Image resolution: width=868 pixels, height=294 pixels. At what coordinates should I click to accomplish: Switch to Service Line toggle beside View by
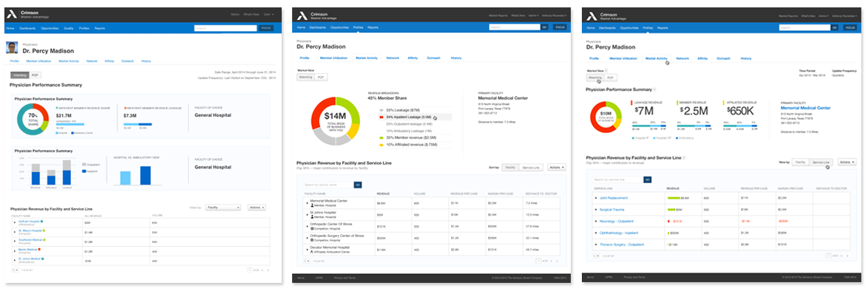[821, 163]
